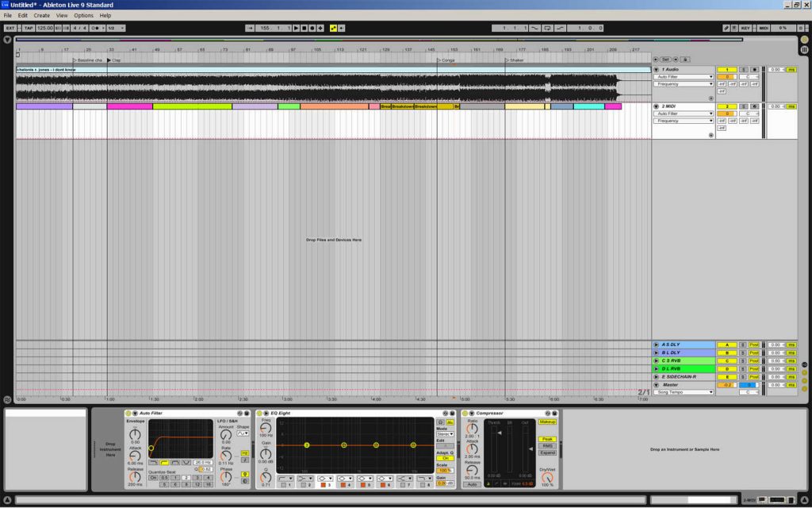Image resolution: width=812 pixels, height=508 pixels.
Task: Collapse the 1 Audio track fold arrow
Action: click(x=657, y=70)
